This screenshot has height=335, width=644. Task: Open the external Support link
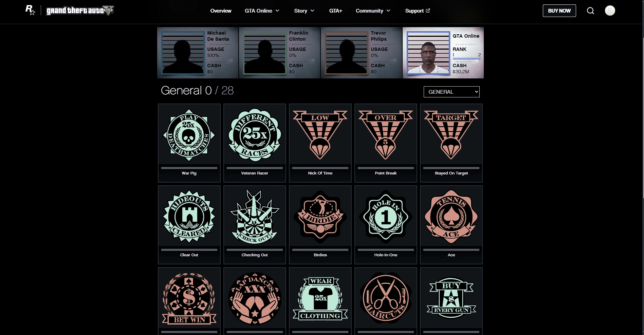pos(418,11)
